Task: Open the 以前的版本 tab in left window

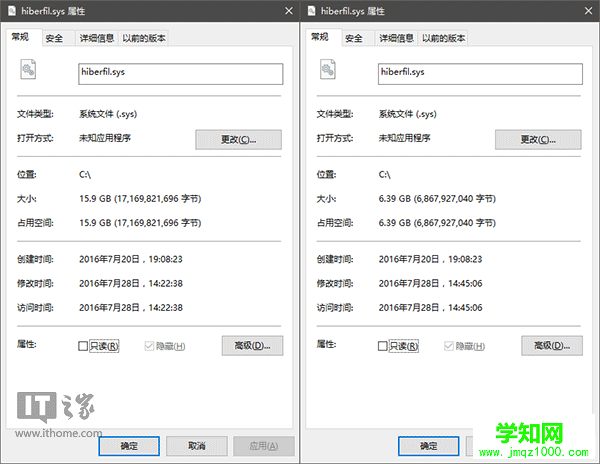Action: coord(144,38)
